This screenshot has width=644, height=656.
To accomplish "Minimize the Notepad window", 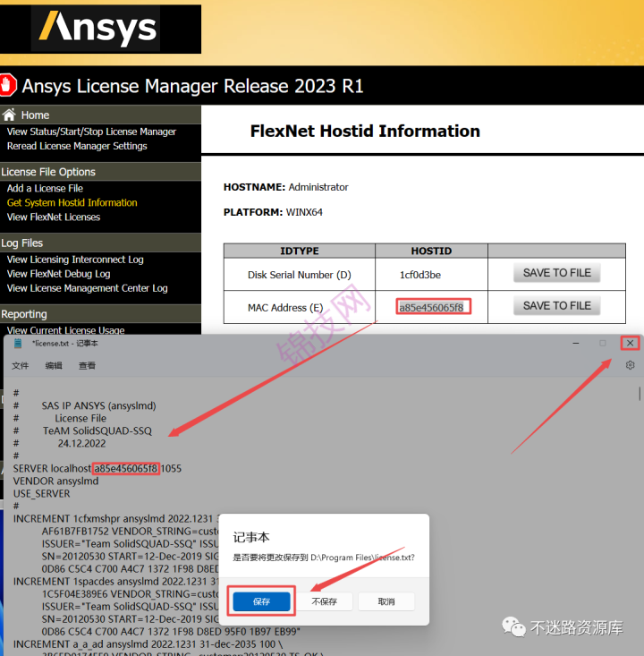I will (x=576, y=343).
